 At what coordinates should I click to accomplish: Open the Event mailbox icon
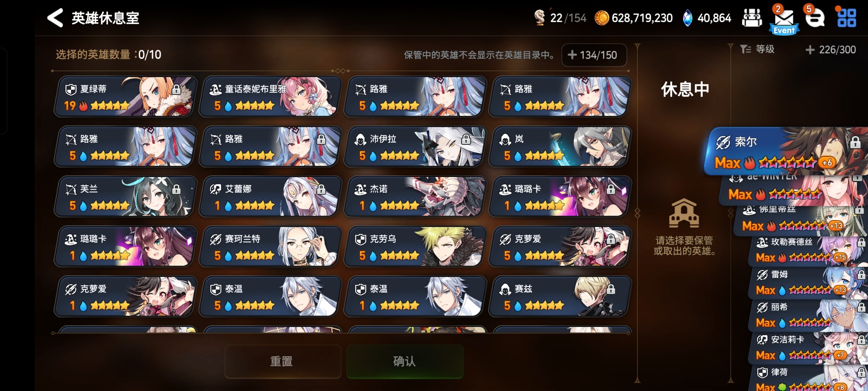tap(784, 20)
